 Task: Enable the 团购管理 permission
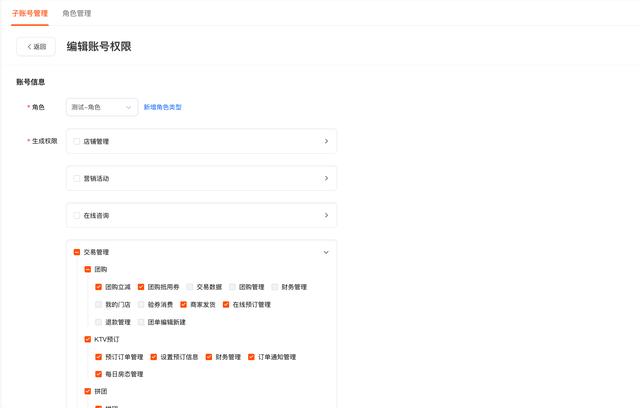[x=232, y=287]
